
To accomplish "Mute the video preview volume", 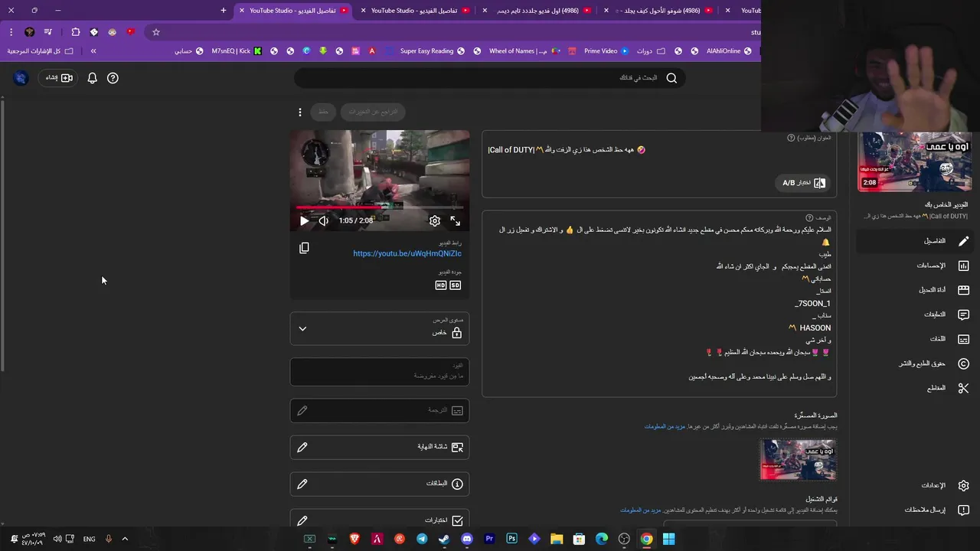I will click(x=324, y=220).
